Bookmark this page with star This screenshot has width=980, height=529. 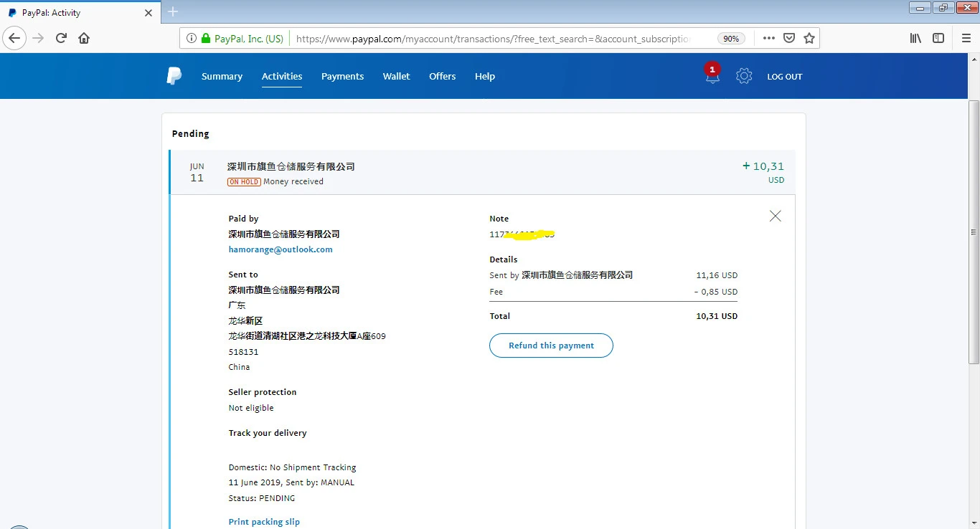tap(809, 39)
